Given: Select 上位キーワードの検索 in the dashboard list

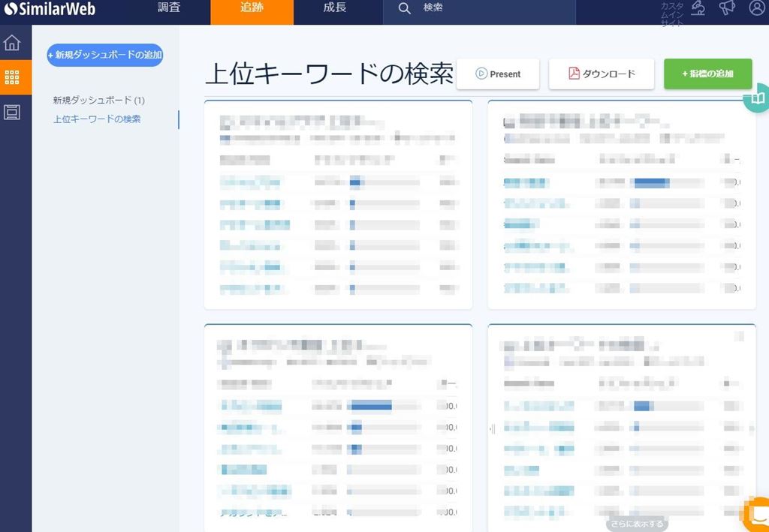Looking at the screenshot, I should [x=97, y=119].
